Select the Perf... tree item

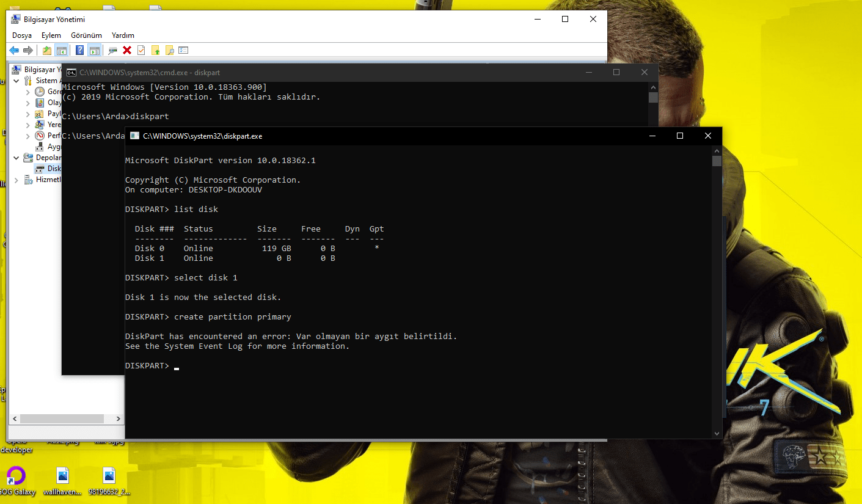[x=48, y=136]
